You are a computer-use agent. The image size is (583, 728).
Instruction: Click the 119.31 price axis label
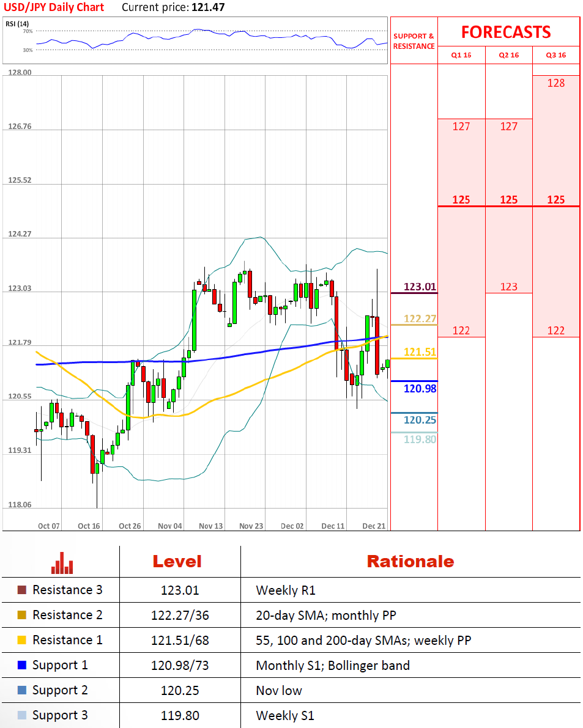click(20, 450)
